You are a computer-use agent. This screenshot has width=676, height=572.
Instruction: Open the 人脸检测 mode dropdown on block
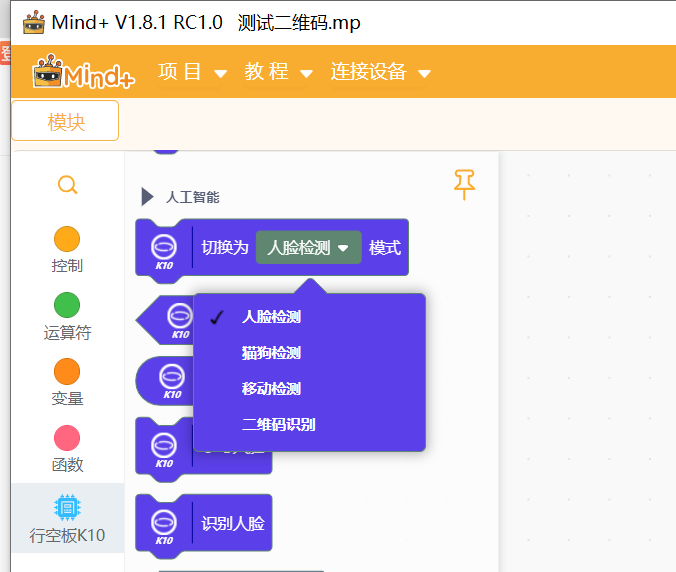click(x=308, y=247)
